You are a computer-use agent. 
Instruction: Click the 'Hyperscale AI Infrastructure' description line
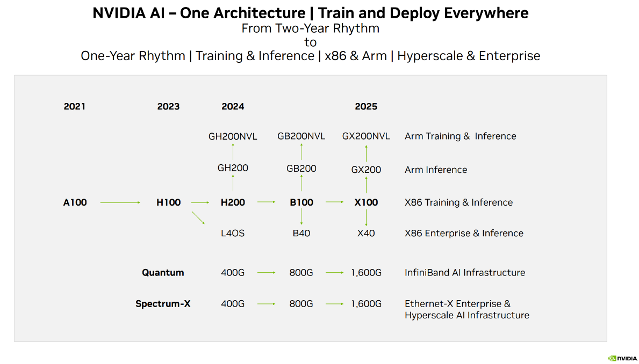466,315
